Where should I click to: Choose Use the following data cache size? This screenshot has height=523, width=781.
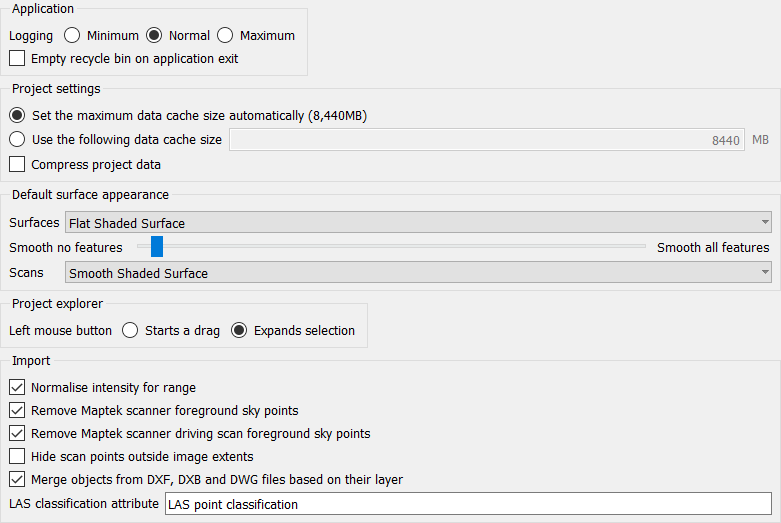[x=17, y=139]
